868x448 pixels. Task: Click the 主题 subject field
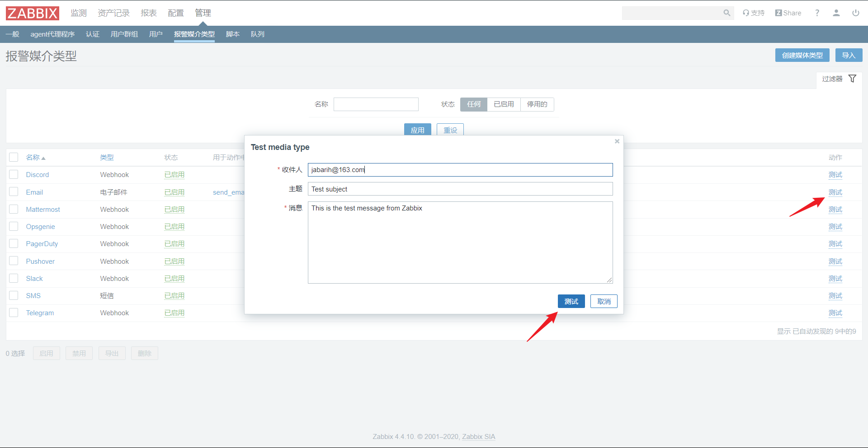460,189
